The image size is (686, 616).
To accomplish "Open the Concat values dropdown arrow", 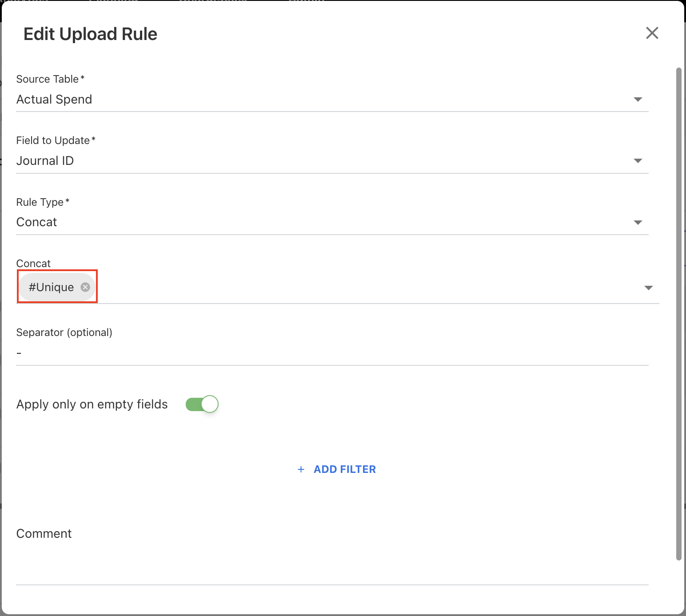I will (x=648, y=288).
